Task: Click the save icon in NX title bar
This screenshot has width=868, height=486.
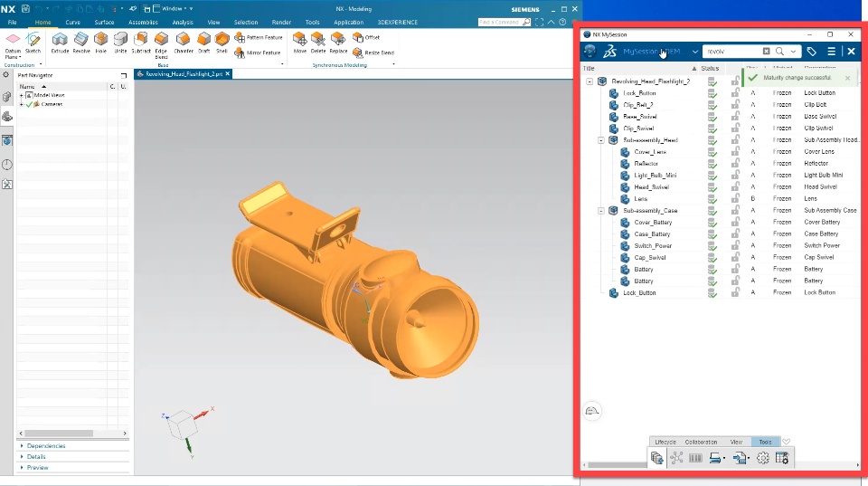Action: 25,9
